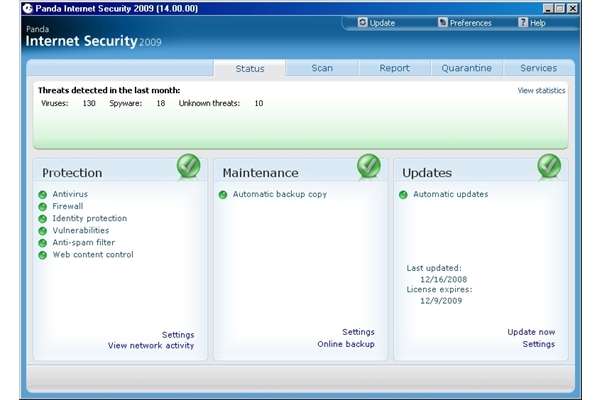Open Settings in the Maintenance panel
The height and width of the screenshot is (400, 600).
358,332
